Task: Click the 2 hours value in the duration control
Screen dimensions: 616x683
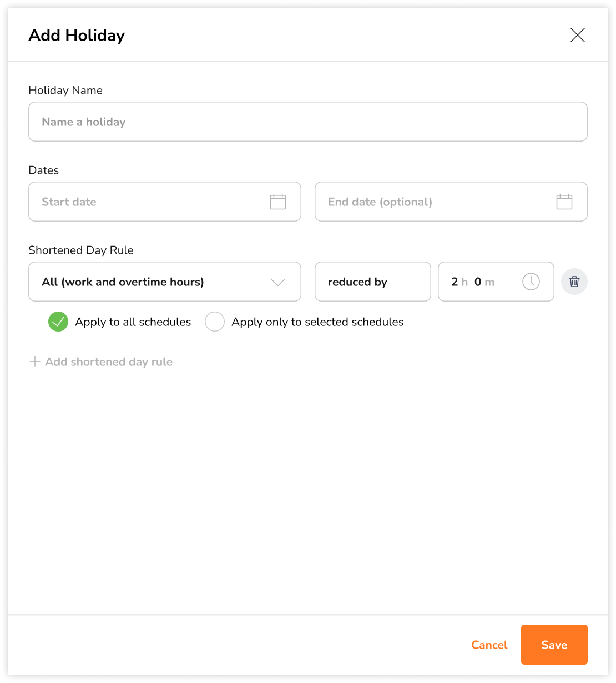Action: (x=455, y=282)
